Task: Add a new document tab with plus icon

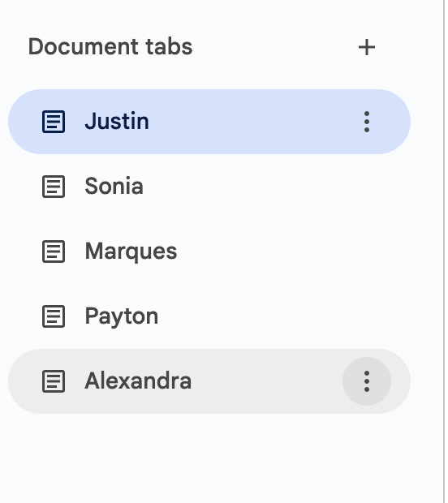Action: tap(367, 47)
